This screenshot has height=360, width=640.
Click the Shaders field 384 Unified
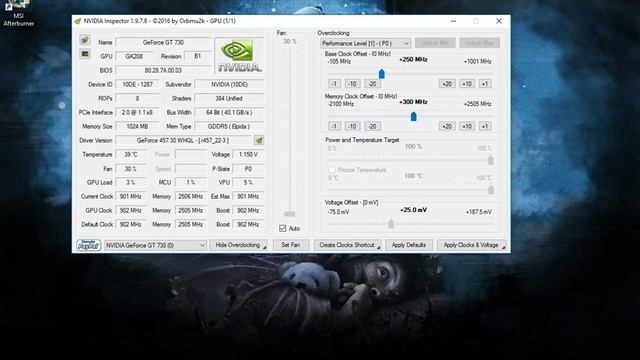(x=229, y=98)
